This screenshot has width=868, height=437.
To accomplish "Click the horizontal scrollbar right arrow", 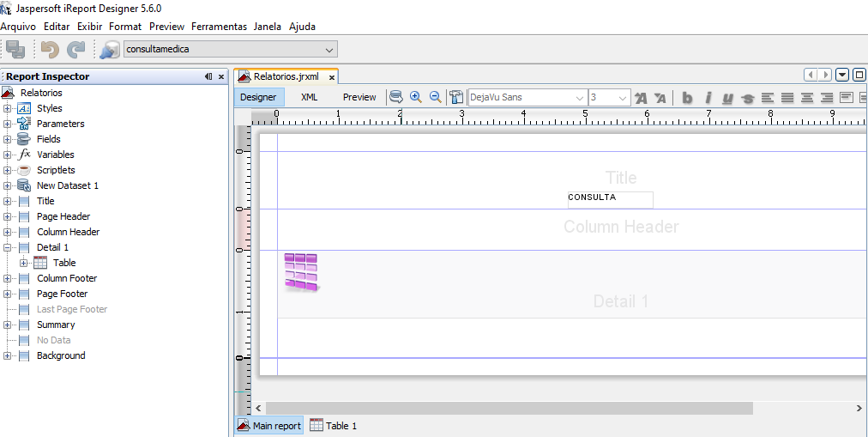I will [859, 409].
